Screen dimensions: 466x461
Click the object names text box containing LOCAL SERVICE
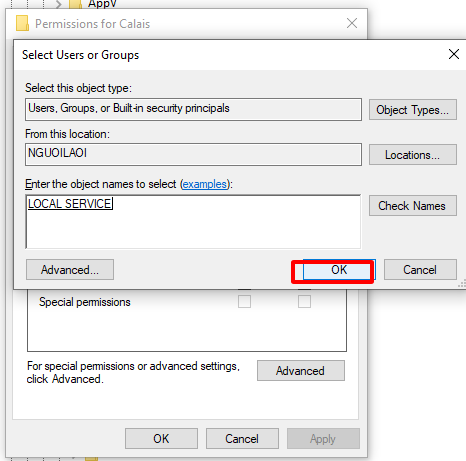[193, 222]
